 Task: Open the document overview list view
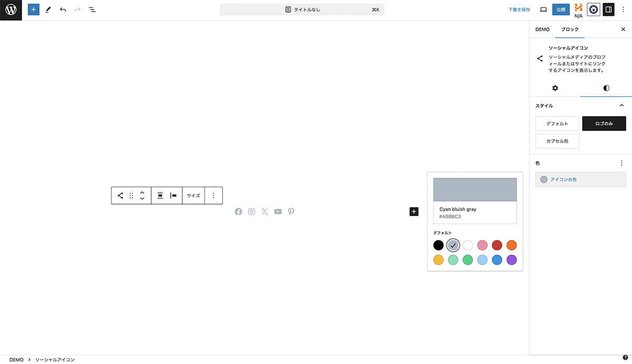tap(92, 9)
